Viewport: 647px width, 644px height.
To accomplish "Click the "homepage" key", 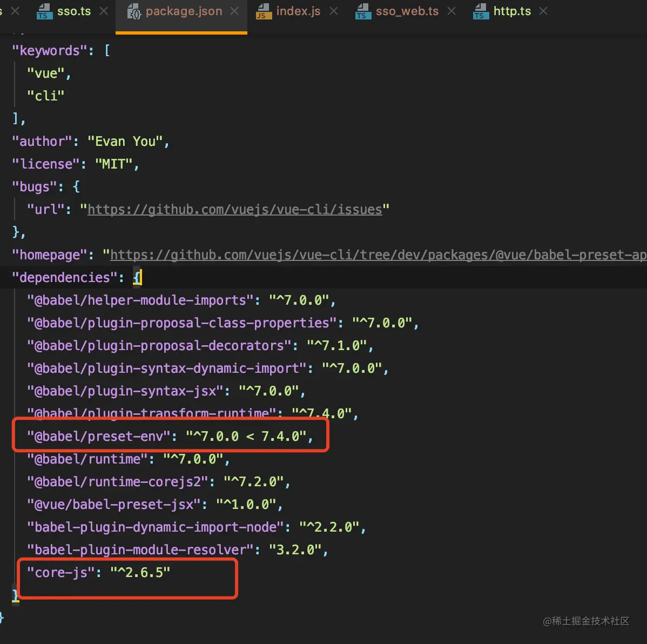I will point(49,255).
